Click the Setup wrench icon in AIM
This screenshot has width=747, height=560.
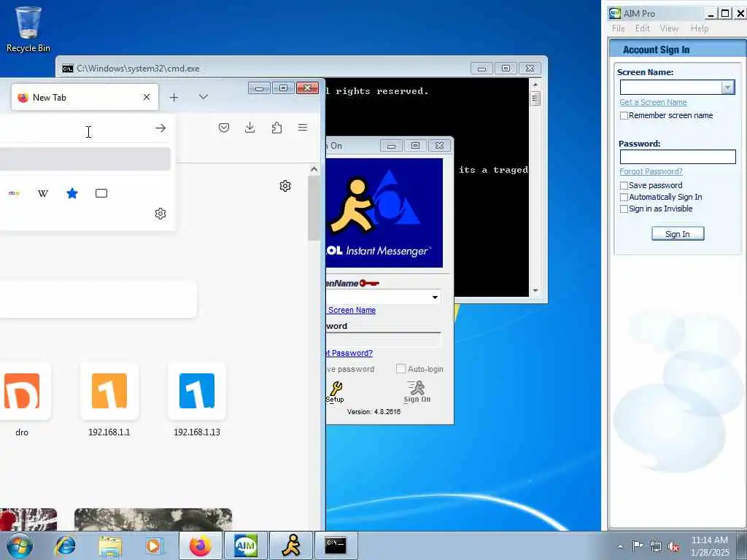[335, 392]
